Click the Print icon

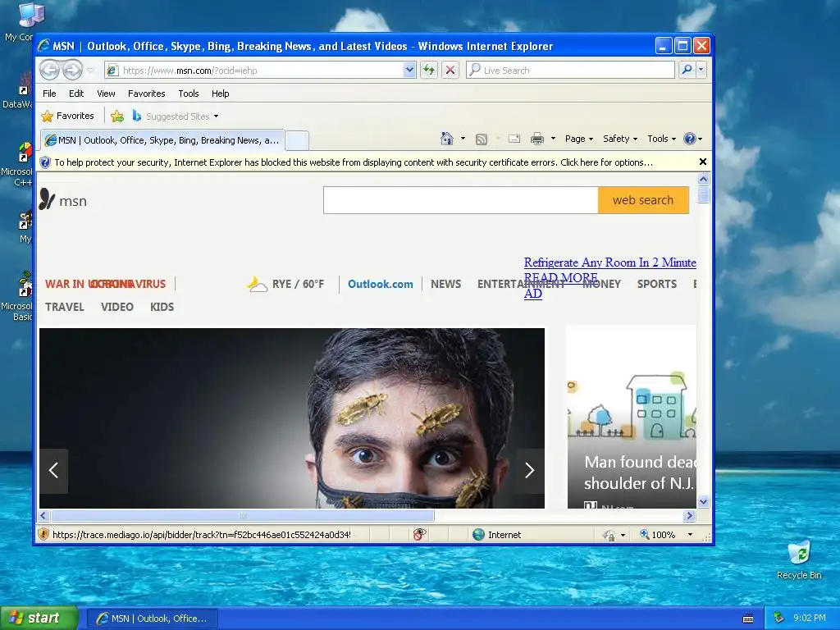(536, 139)
